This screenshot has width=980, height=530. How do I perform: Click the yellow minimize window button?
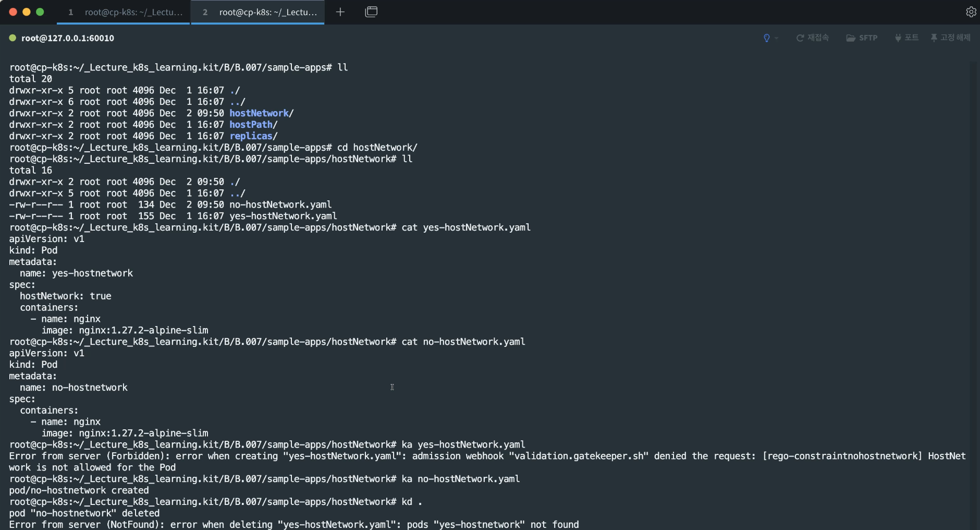(x=27, y=12)
